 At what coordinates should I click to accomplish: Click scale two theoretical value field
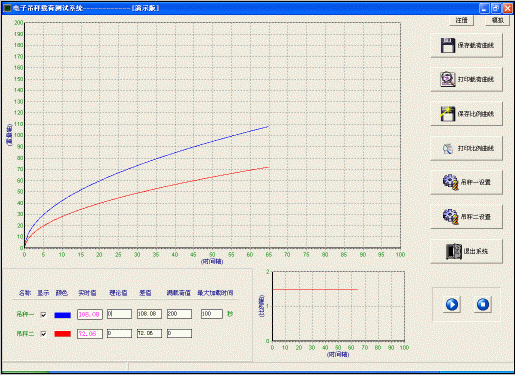tap(119, 333)
